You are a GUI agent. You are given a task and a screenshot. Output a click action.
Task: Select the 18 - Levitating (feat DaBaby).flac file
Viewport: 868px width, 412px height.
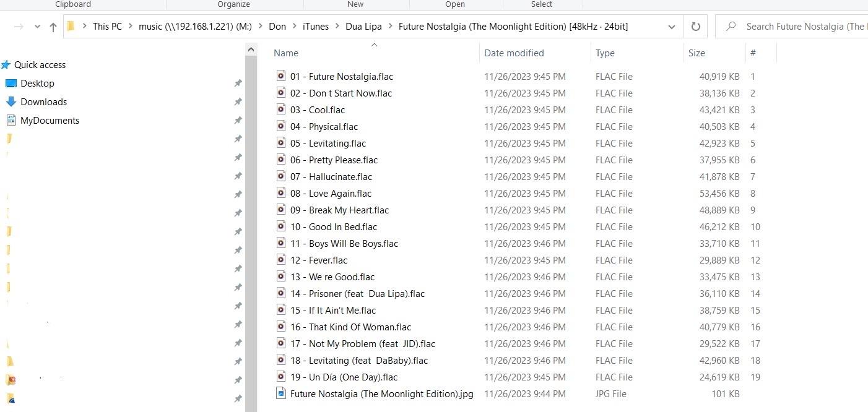pyautogui.click(x=359, y=361)
